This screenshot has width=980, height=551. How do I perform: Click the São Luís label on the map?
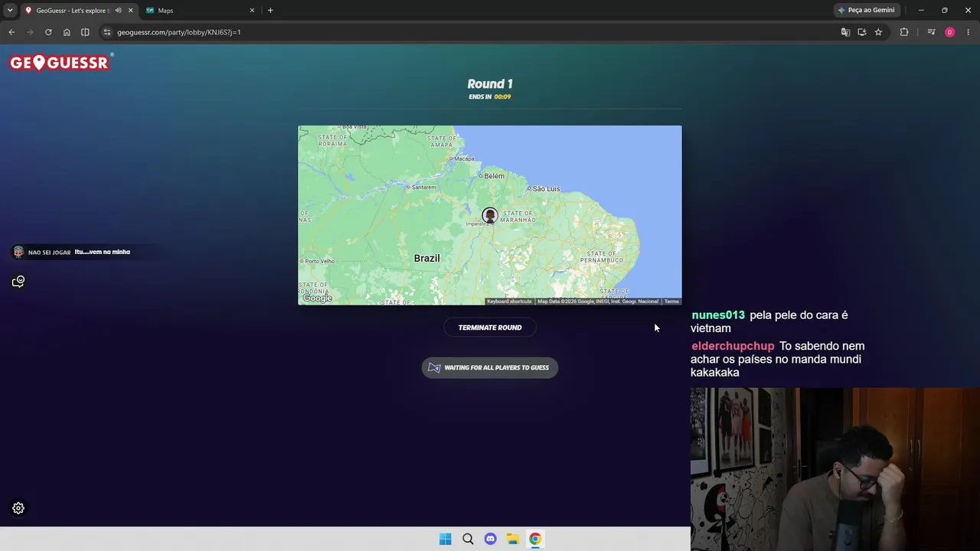[547, 188]
